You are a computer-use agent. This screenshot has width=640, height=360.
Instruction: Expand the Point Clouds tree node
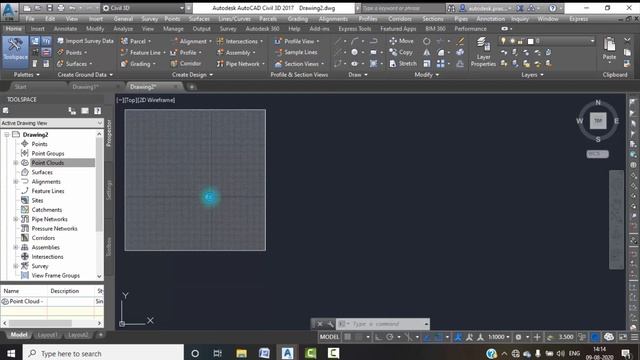click(x=16, y=163)
